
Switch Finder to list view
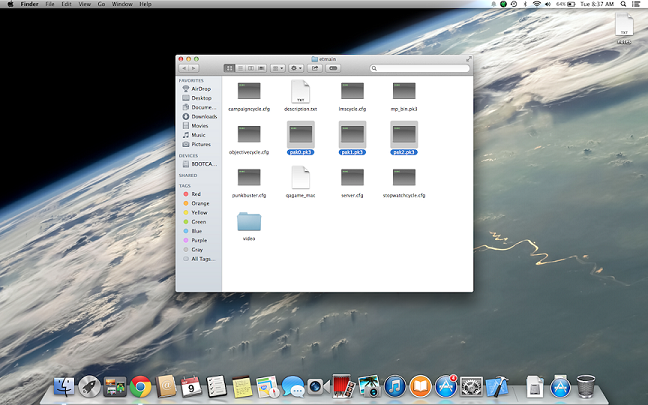(240, 68)
